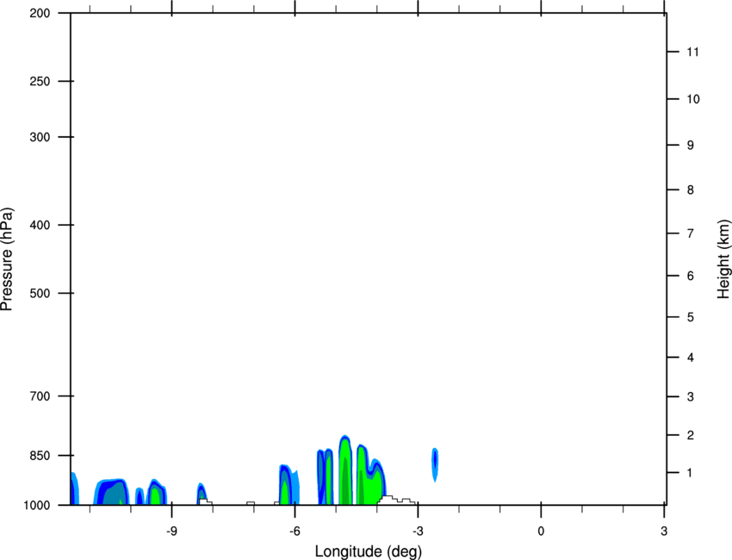732x560 pixels.
Task: Pick the 9 km height label
Action: click(x=691, y=146)
